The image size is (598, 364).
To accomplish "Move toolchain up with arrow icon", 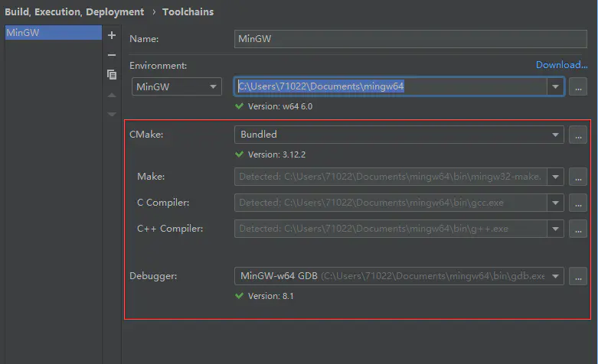I will (112, 95).
